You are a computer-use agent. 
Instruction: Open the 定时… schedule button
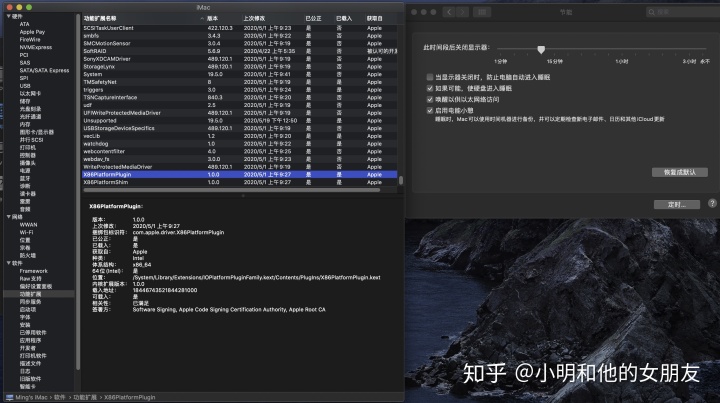pyautogui.click(x=677, y=204)
